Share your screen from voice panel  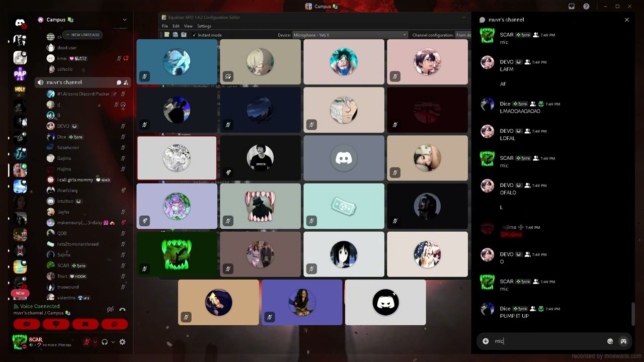[56, 324]
